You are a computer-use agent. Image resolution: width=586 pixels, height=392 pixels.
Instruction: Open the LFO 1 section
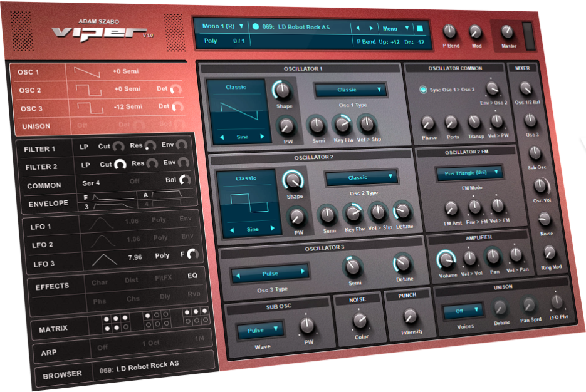tap(40, 227)
